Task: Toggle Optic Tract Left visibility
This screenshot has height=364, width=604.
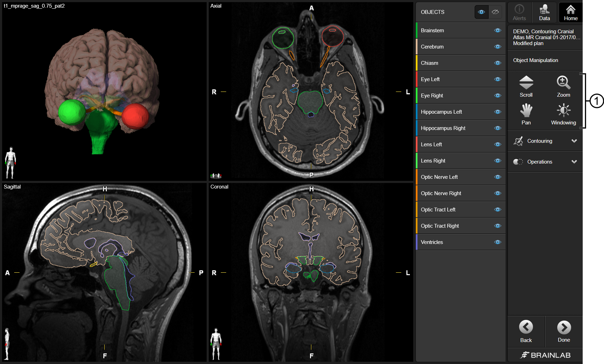Action: pos(497,210)
